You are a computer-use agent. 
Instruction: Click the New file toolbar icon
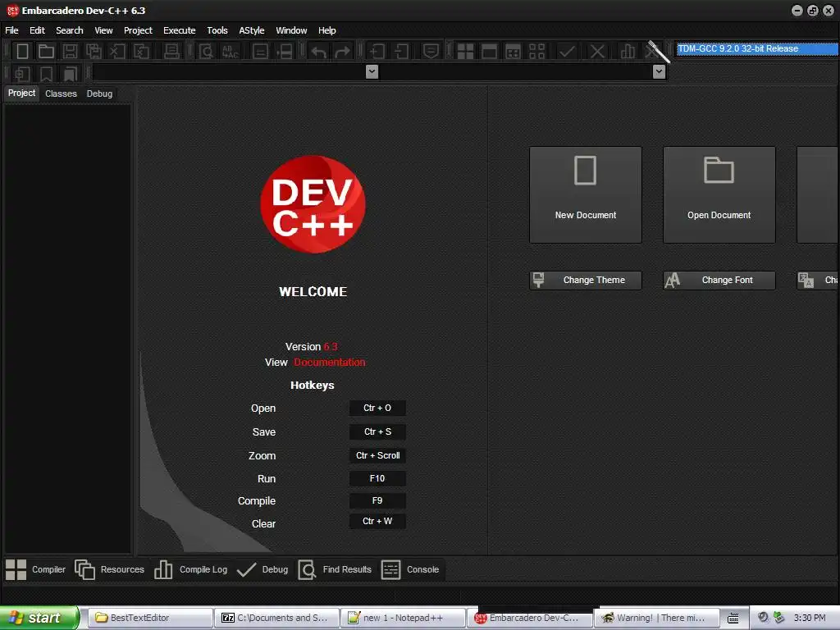22,52
